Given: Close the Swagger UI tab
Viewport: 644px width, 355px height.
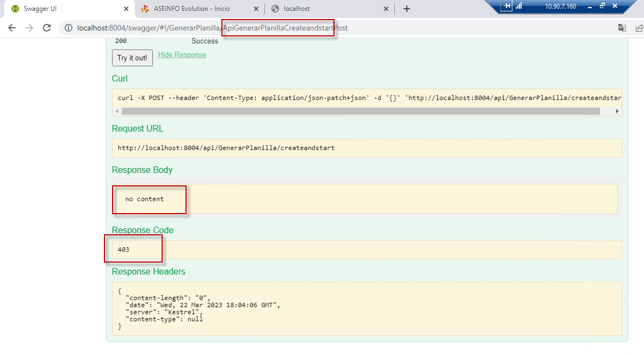Looking at the screenshot, I should 126,9.
